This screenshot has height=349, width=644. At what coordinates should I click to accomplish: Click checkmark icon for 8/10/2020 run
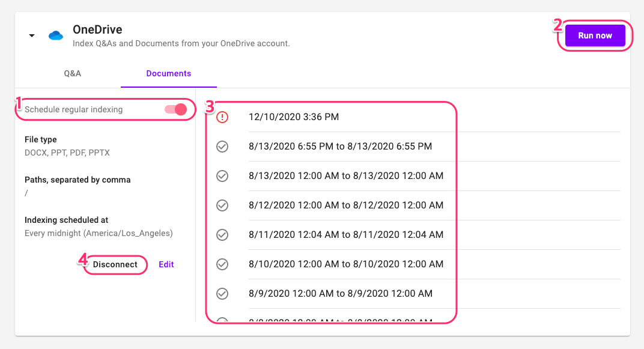pyautogui.click(x=222, y=264)
